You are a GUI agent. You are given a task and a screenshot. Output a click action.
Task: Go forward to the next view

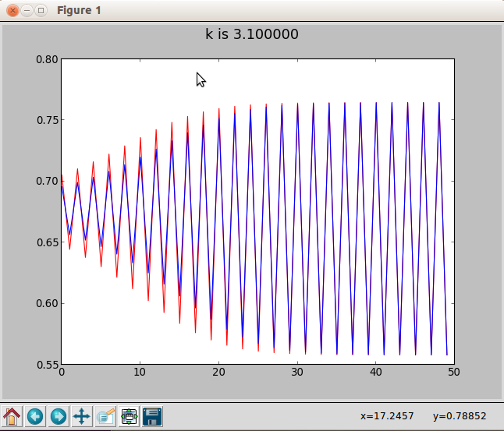pyautogui.click(x=59, y=416)
